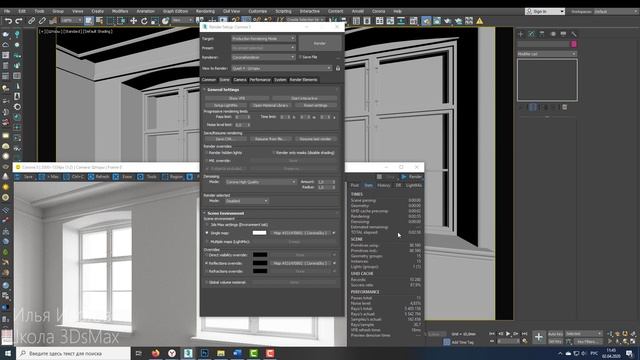Screen dimensions: 640x360
Task: Enable the Mtl. override checkbox
Action: point(207,161)
